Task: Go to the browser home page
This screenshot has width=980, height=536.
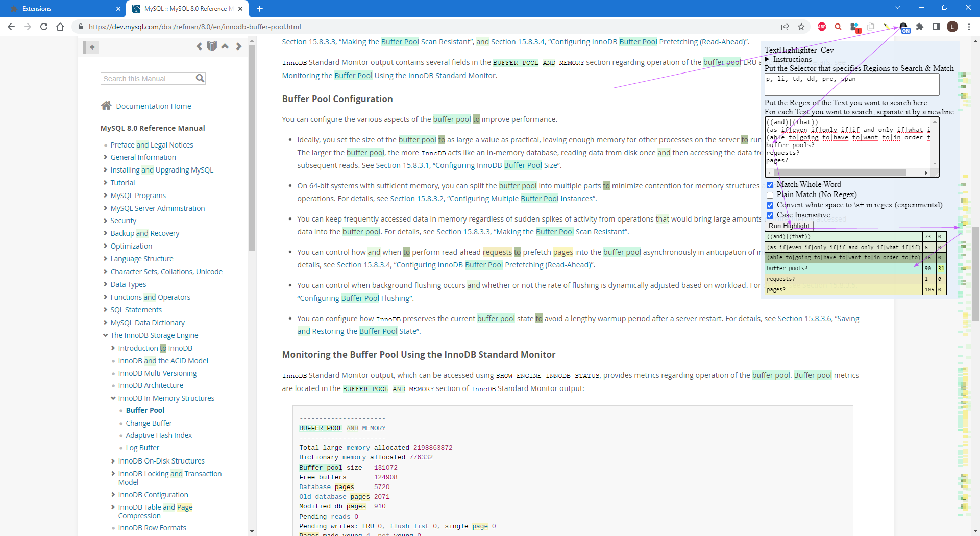Action: pos(60,27)
